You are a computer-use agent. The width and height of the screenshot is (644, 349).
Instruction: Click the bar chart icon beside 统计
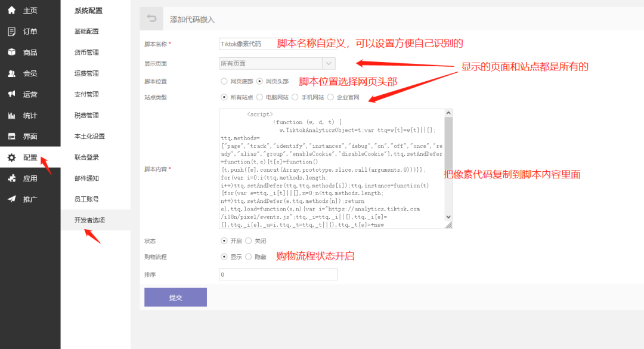pos(11,116)
